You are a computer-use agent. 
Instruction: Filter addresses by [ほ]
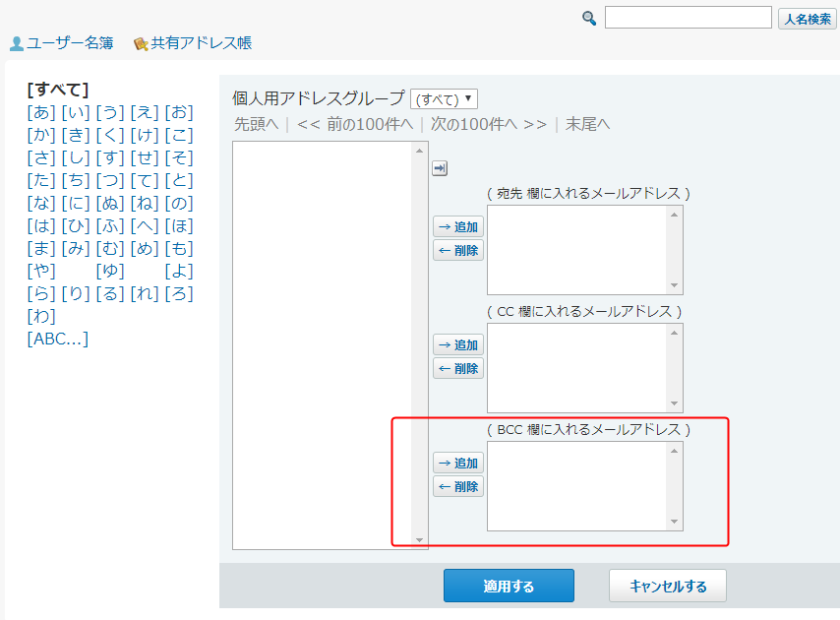[x=179, y=225]
